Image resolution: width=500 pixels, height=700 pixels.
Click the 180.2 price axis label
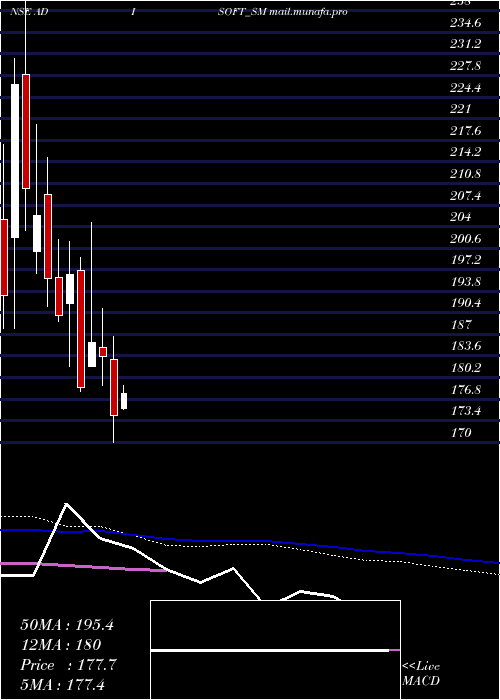tap(466, 368)
